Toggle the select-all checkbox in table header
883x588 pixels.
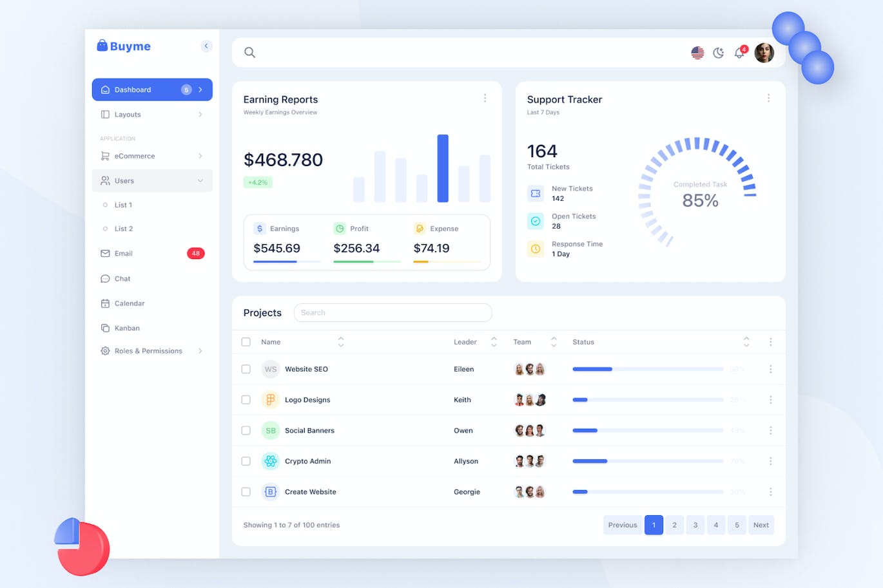[x=246, y=342]
